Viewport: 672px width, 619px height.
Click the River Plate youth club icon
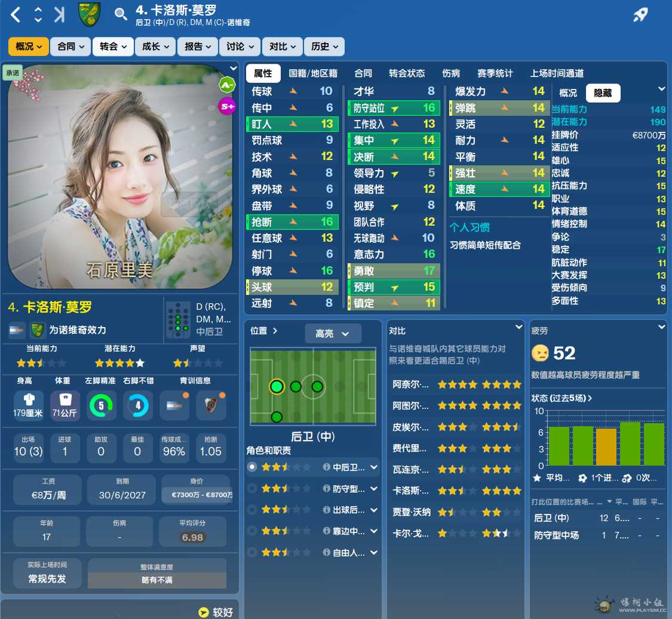tap(211, 406)
